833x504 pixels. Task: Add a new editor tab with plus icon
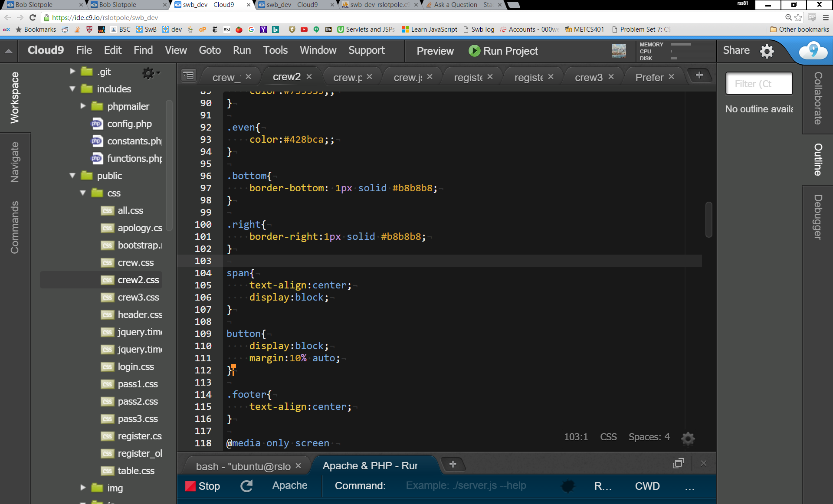(x=699, y=75)
